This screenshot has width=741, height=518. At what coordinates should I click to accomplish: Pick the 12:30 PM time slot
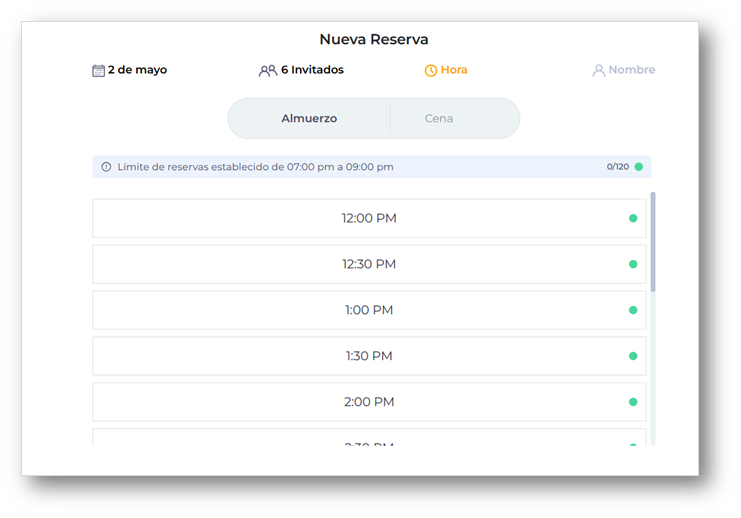point(369,264)
